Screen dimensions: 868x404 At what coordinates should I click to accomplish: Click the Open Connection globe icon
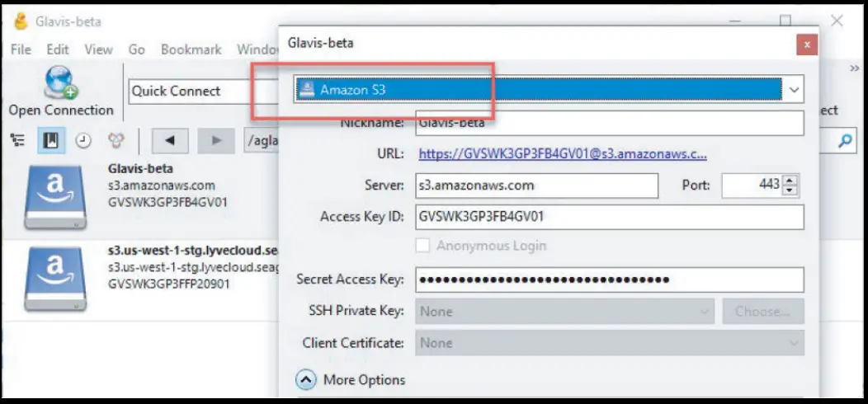click(59, 83)
